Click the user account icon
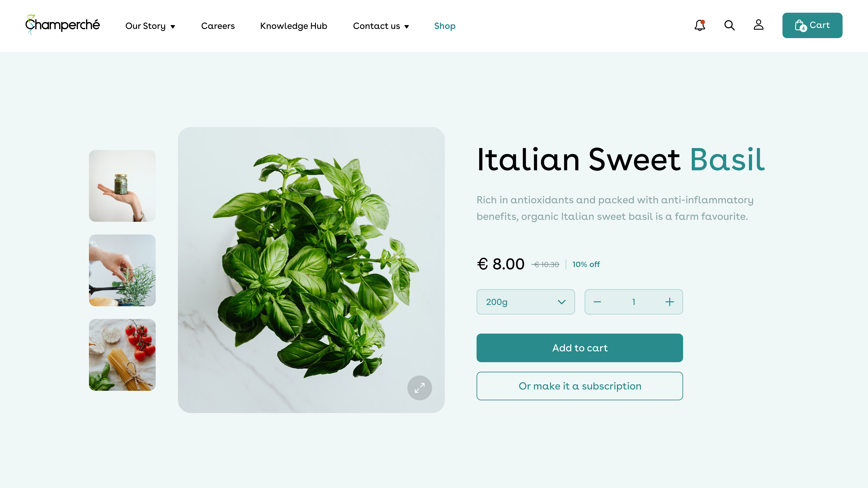Image resolution: width=868 pixels, height=488 pixels. (758, 25)
